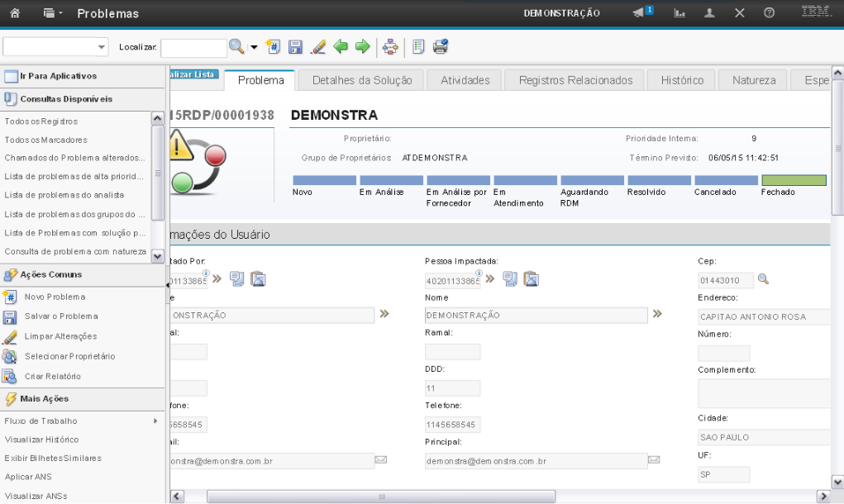Click the toolbar Save diskette icon
Viewport: 844px width, 504px height.
(x=295, y=47)
